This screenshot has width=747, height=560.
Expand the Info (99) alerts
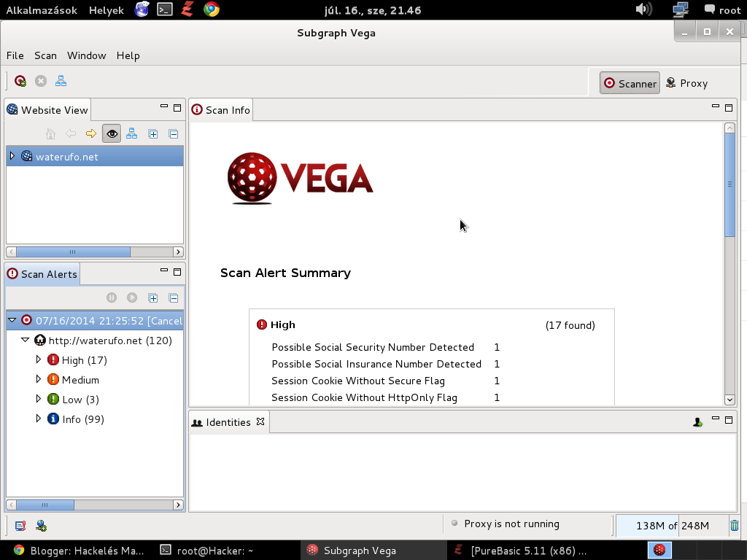pos(38,419)
